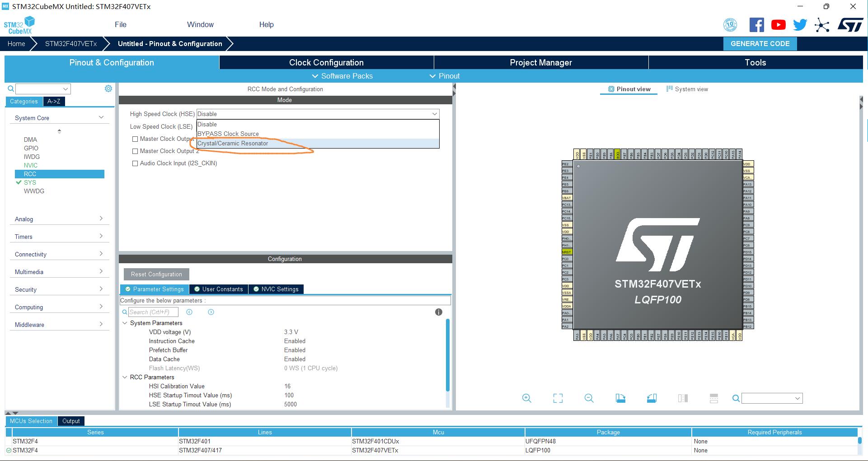
Task: Open the categories settings gear
Action: click(108, 88)
